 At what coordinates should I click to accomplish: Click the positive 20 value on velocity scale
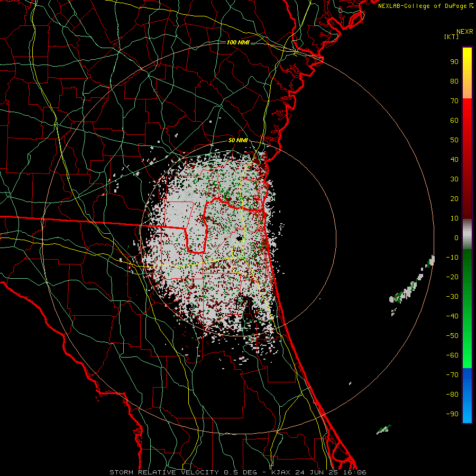[454, 198]
